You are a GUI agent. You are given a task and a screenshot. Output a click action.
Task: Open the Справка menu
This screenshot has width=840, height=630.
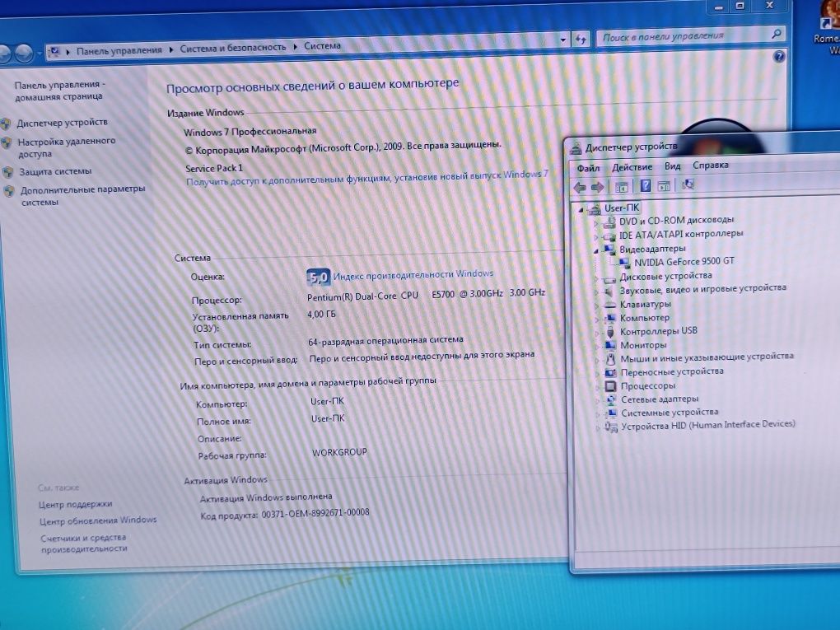[711, 165]
